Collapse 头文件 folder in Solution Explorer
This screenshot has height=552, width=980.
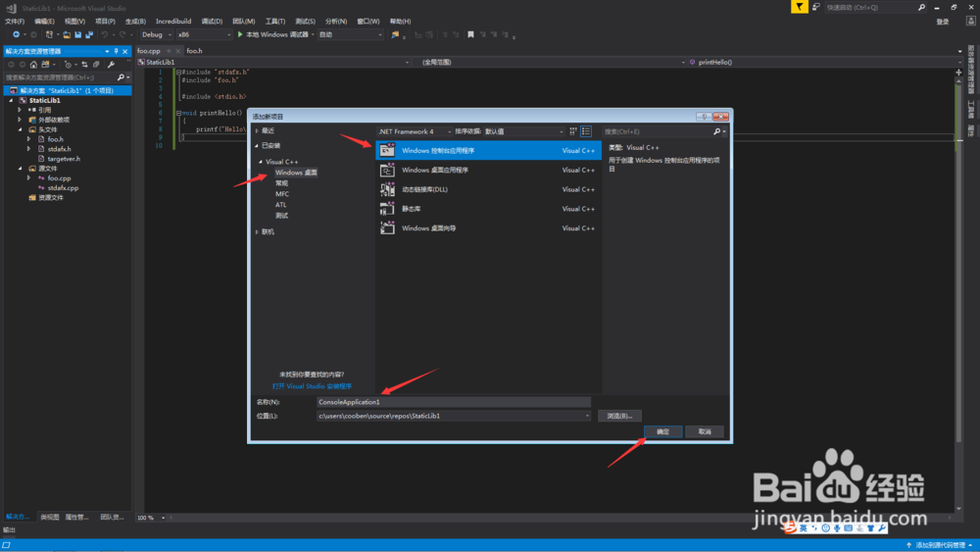tap(20, 129)
